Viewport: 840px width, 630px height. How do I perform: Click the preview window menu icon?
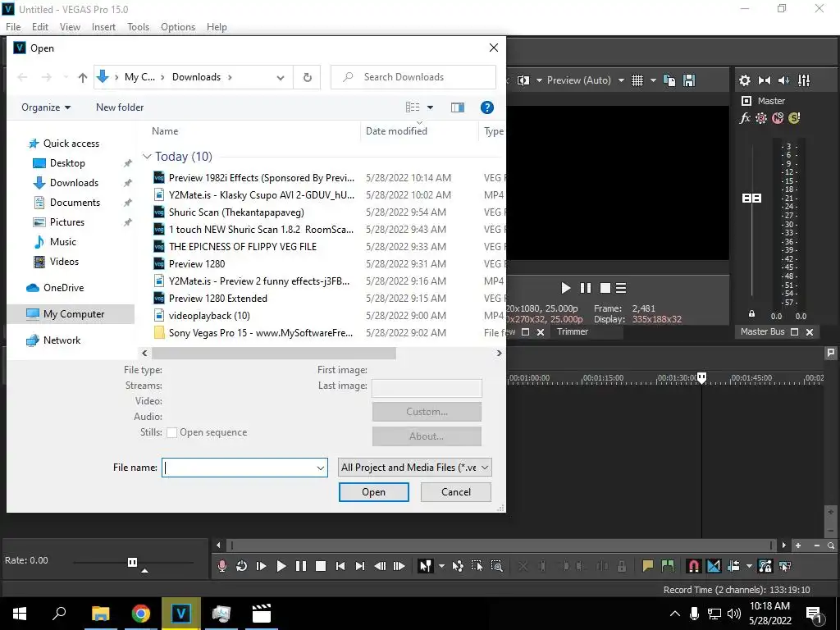click(x=621, y=288)
